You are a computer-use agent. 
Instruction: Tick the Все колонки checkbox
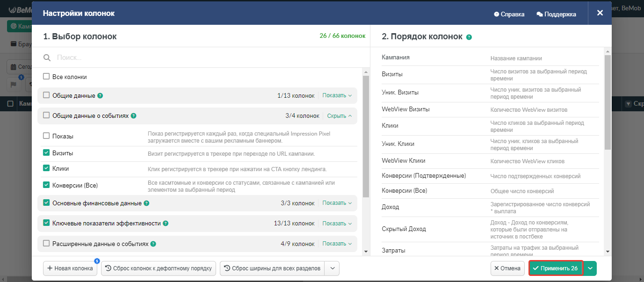46,77
